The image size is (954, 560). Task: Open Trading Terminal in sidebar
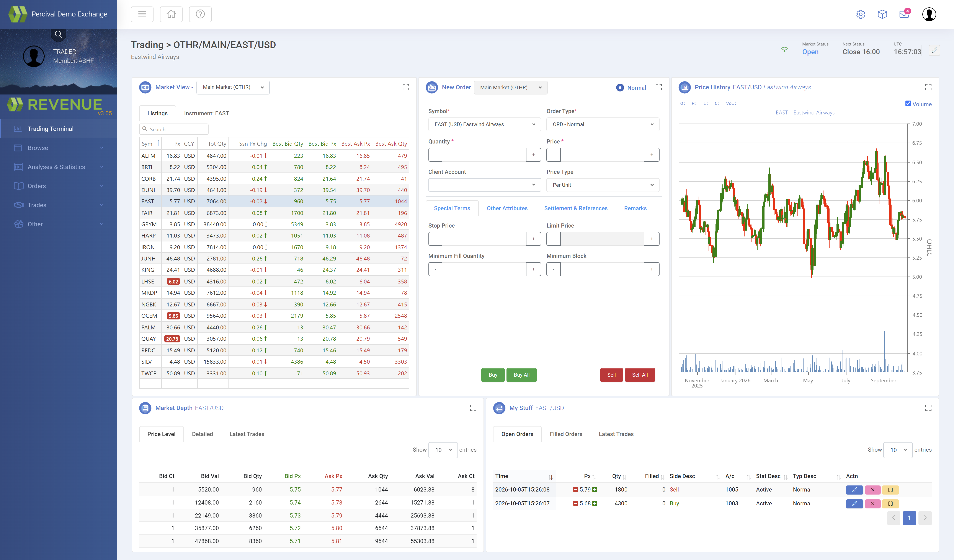click(x=59, y=129)
